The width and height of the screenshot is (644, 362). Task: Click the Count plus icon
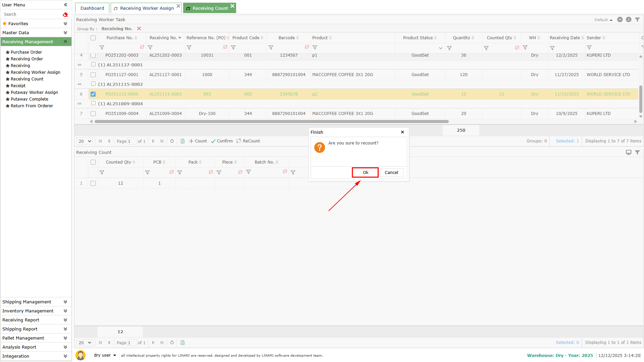(x=191, y=141)
